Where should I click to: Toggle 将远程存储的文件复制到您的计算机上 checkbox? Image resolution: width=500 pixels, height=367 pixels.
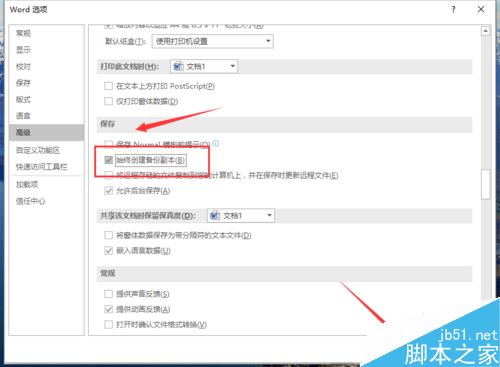[108, 175]
